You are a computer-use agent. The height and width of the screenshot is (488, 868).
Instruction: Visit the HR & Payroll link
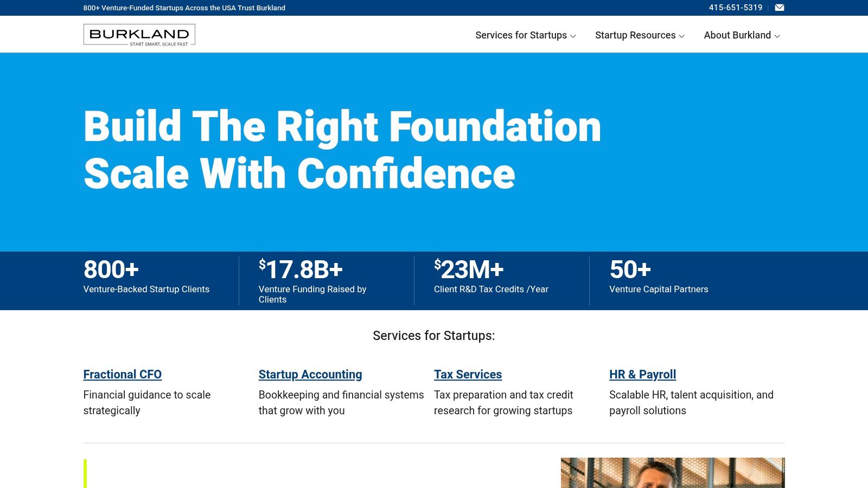click(642, 374)
